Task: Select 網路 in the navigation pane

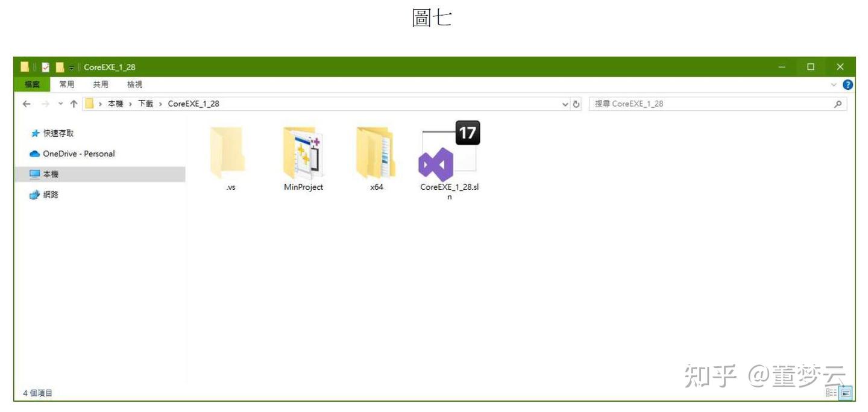Action: [x=51, y=194]
